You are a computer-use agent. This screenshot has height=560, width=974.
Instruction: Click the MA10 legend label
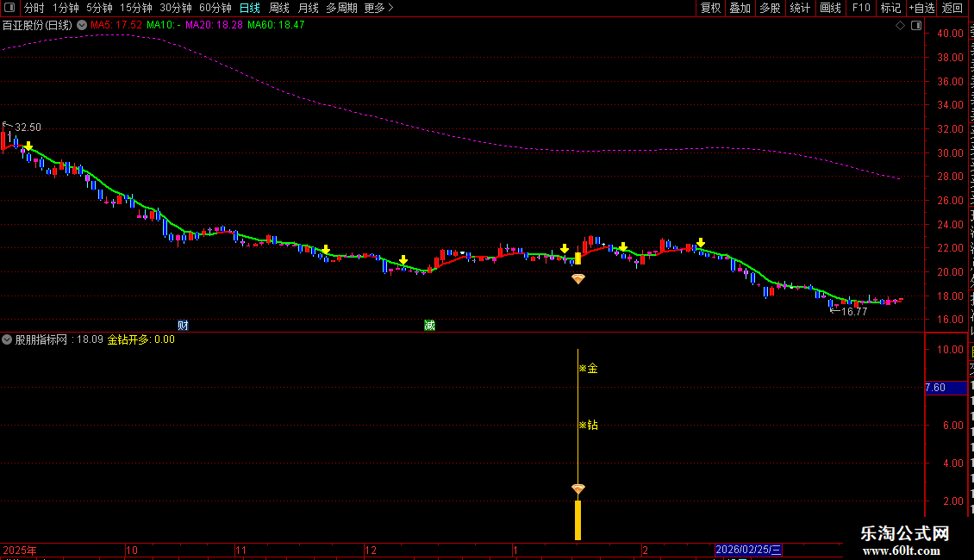164,26
